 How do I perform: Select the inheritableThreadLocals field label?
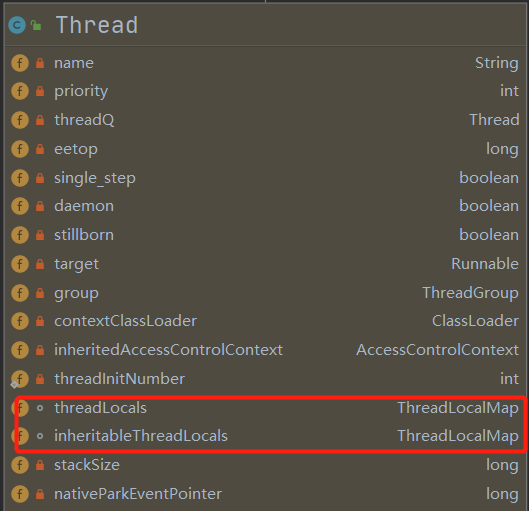point(141,436)
